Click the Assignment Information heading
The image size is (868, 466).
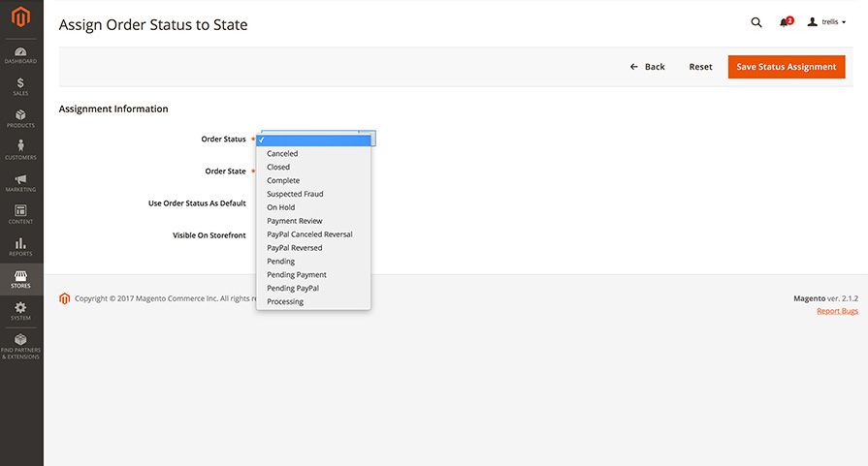113,109
